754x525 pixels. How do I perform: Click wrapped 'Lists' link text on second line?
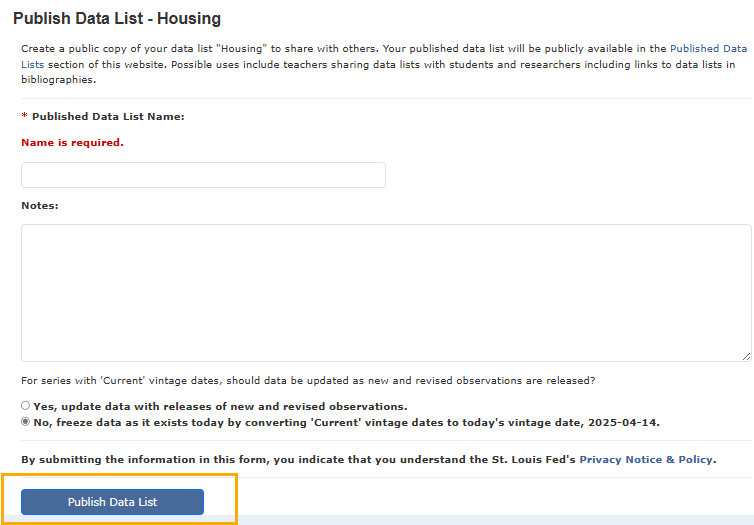(33, 64)
